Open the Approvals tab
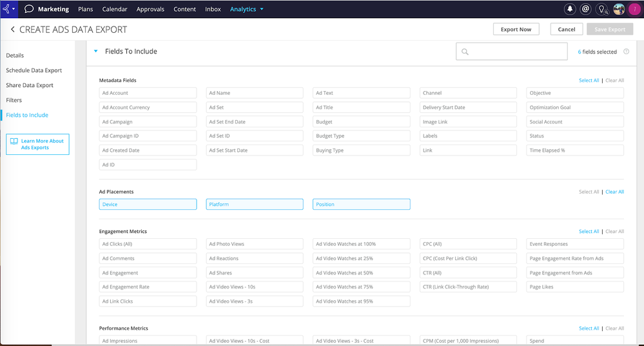The image size is (644, 346). click(150, 9)
